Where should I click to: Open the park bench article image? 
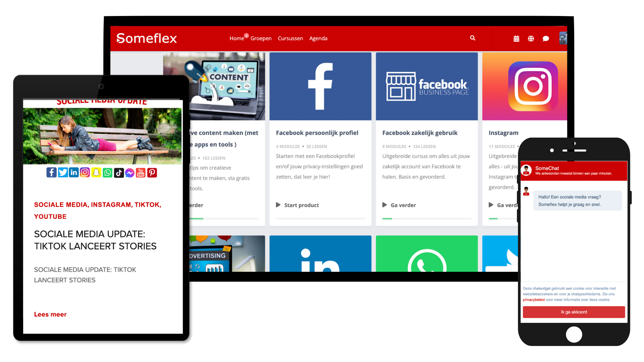click(102, 136)
